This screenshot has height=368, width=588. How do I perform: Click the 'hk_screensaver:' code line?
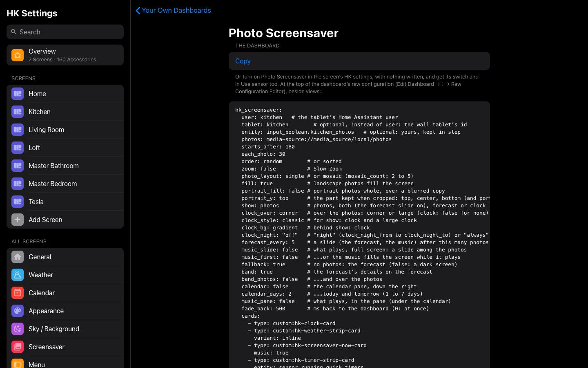coord(258,110)
